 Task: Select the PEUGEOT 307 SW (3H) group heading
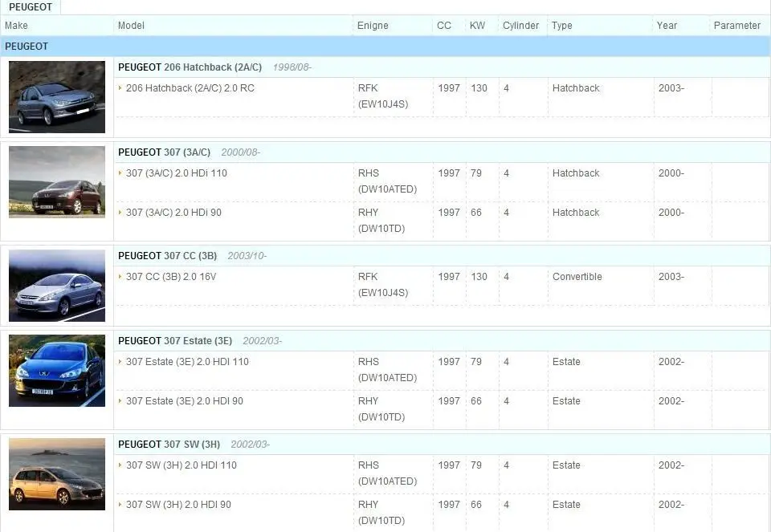169,445
